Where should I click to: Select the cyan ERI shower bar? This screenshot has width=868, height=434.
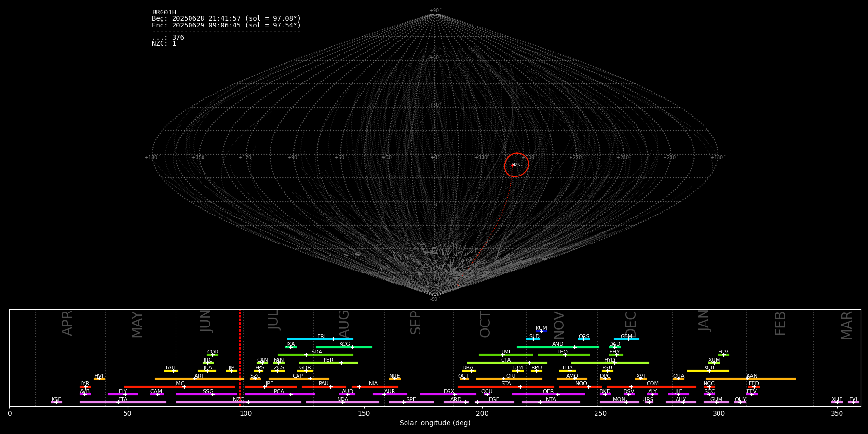[x=320, y=339]
